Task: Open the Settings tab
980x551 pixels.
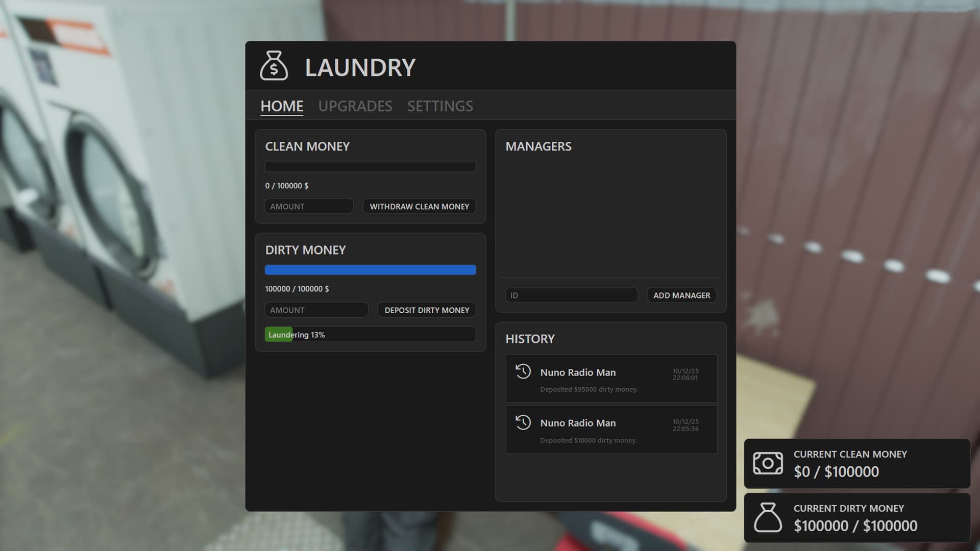Action: pos(440,106)
